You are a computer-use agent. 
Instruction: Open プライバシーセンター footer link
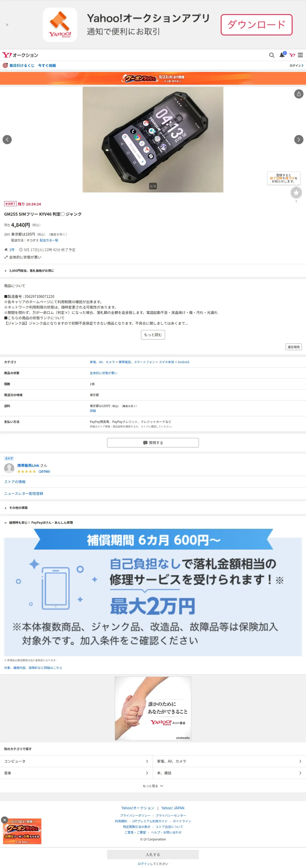click(x=171, y=815)
